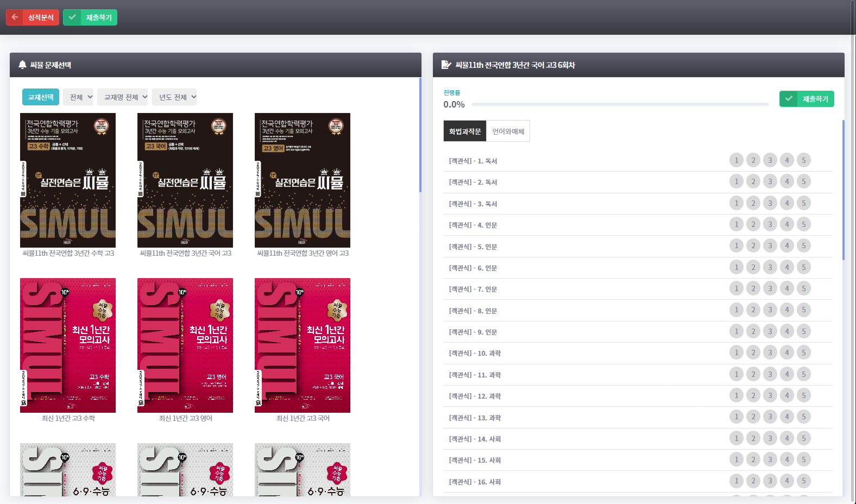Viewport: 856px width, 504px height.
Task: Choose answer 1 for question 15 사회
Action: pos(737,459)
